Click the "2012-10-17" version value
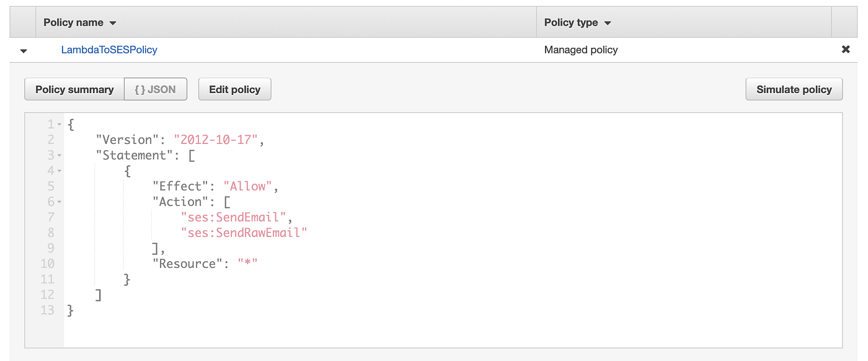 [216, 140]
